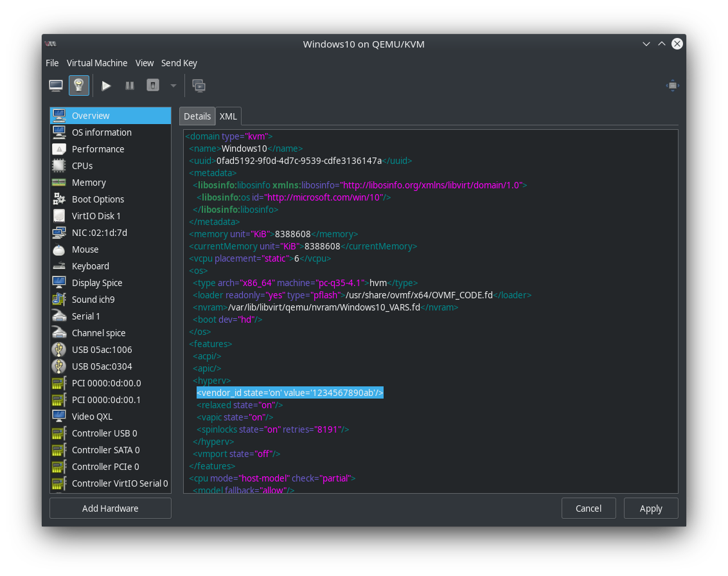Click the uuid line in XML
728x576 pixels.
(x=301, y=161)
